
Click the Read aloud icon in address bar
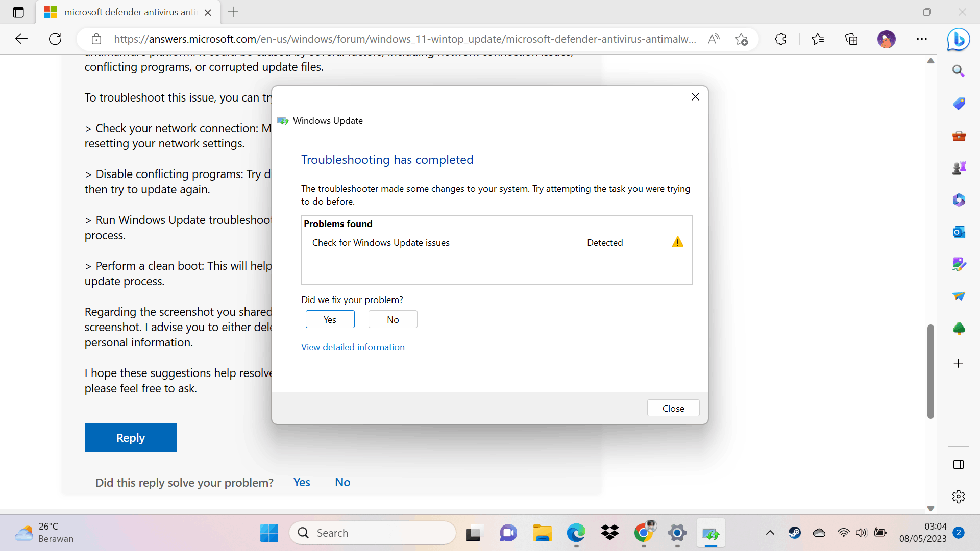point(714,39)
